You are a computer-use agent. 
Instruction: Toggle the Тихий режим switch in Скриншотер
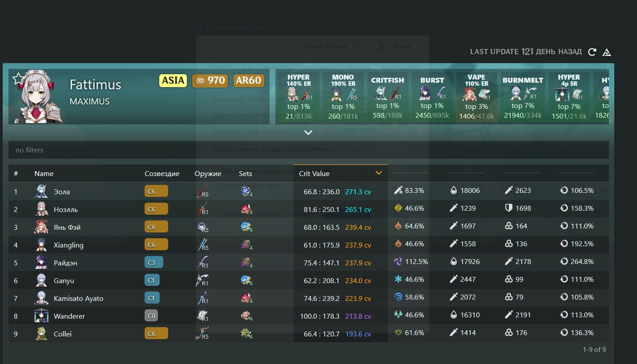pos(377,47)
